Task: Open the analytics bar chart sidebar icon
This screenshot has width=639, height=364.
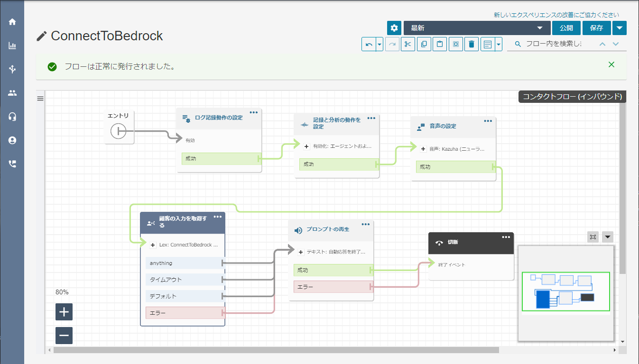Action: pos(12,45)
